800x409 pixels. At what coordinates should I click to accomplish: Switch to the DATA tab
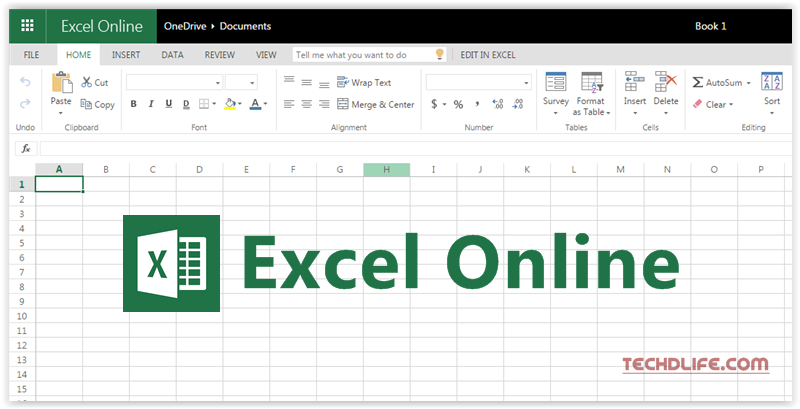pyautogui.click(x=172, y=55)
